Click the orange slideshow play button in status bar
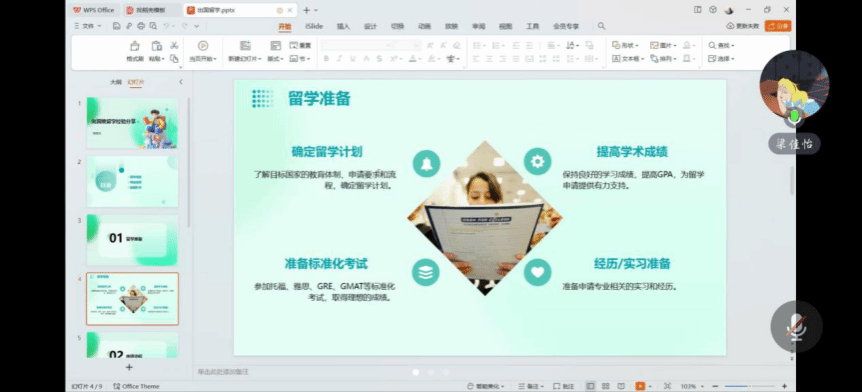 pos(640,386)
